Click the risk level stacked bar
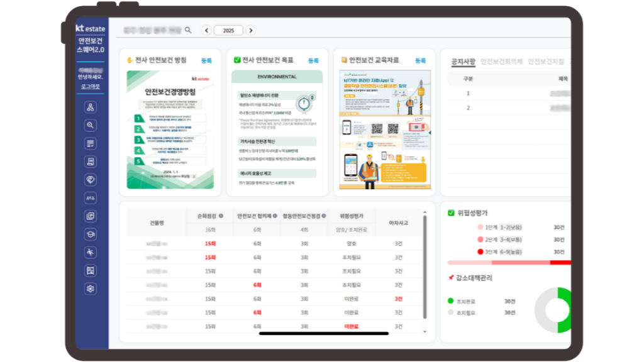Screen dimensions: 644x362 509,262
